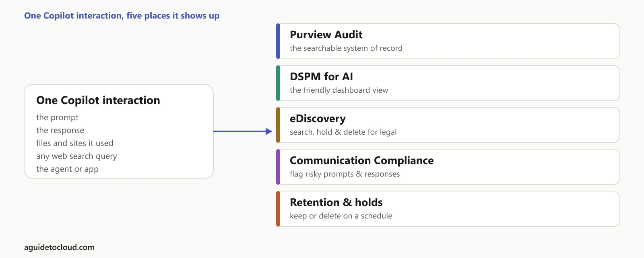This screenshot has height=258, width=644.
Task: Click 'search, hold & delete for legal' text
Action: click(343, 132)
